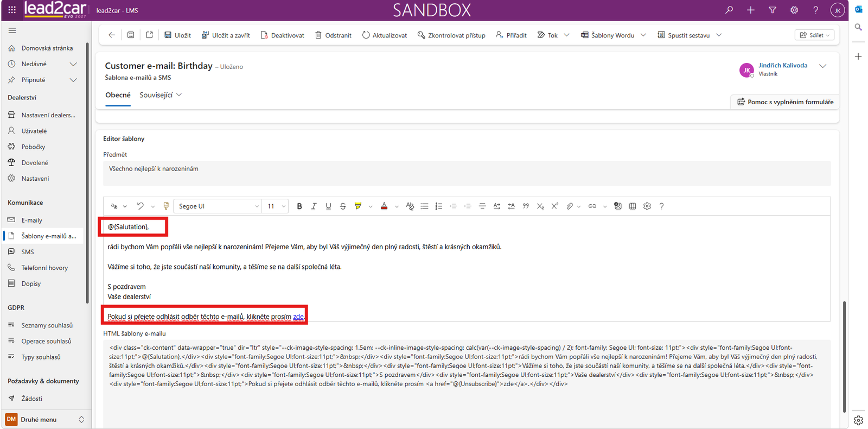The height and width of the screenshot is (429, 868).
Task: Insert a numbered list
Action: 439,206
